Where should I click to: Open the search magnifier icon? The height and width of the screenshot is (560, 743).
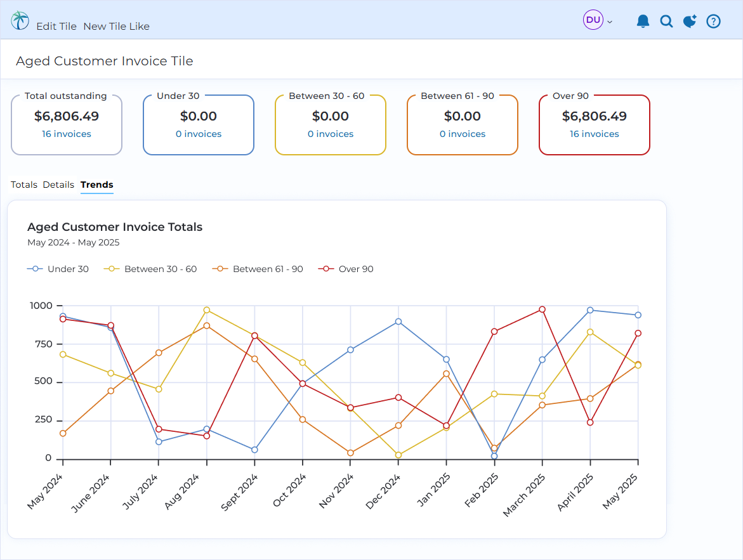[x=666, y=22]
